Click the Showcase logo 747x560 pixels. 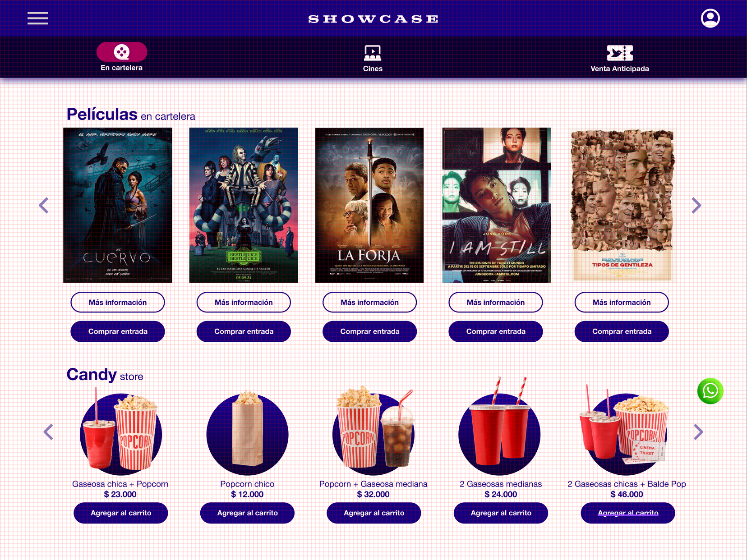point(373,19)
